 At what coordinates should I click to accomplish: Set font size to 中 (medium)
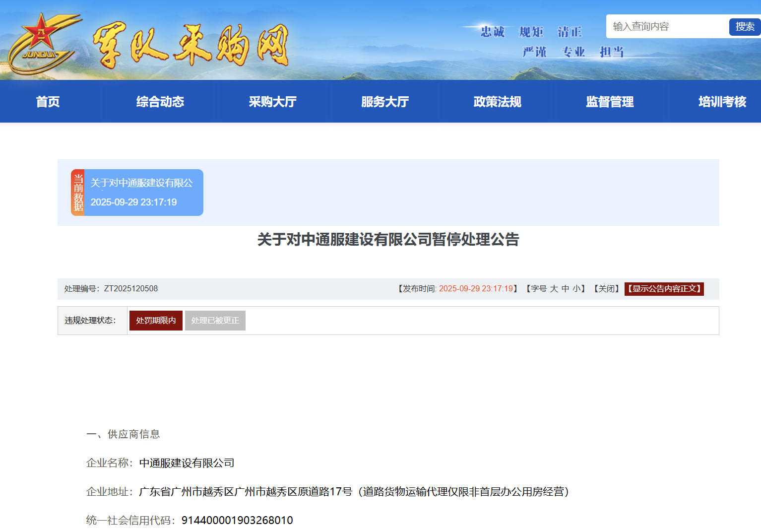click(566, 289)
